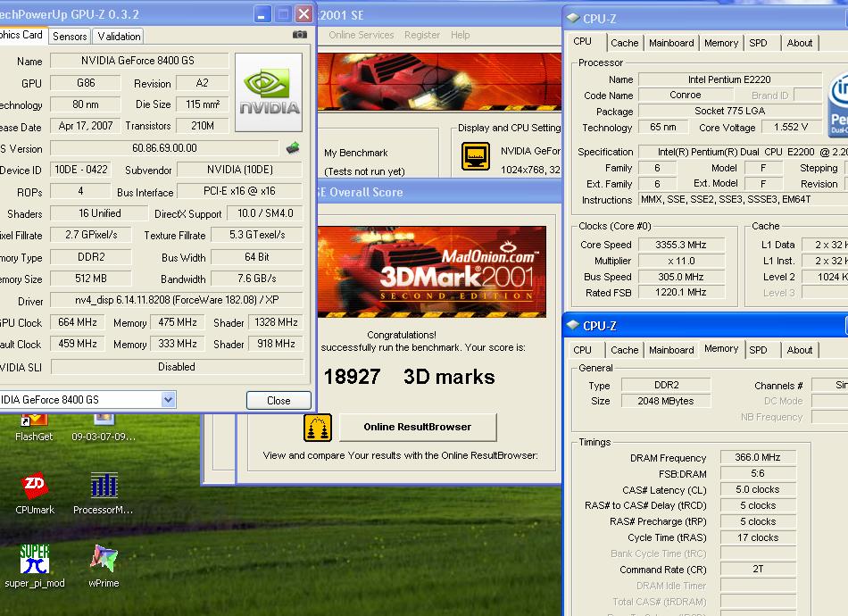Click the Close button in GPU-Z

pyautogui.click(x=279, y=400)
